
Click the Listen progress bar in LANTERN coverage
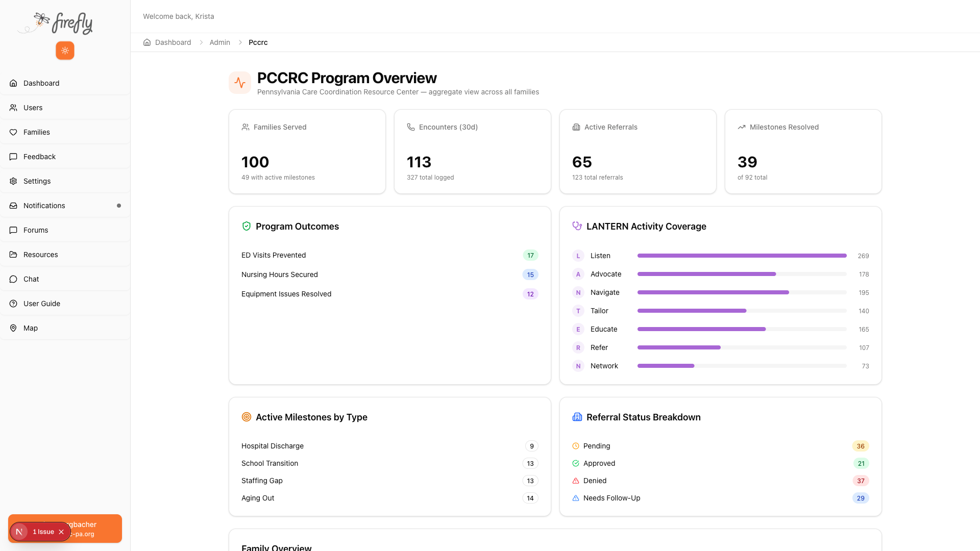pos(741,256)
